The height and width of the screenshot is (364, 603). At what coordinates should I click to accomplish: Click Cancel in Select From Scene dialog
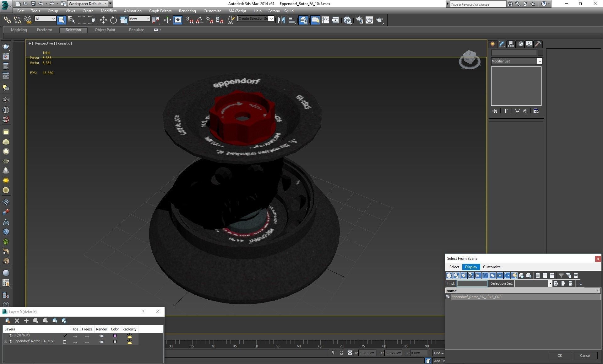tap(585, 356)
